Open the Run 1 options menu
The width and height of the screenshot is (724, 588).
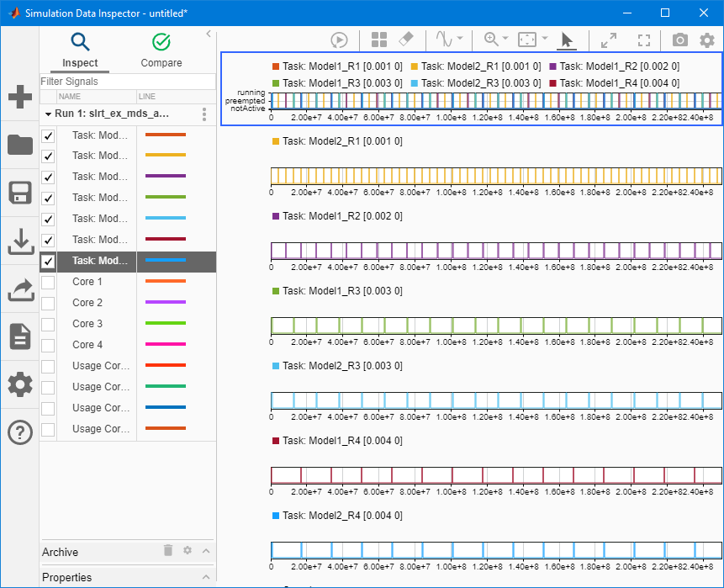click(204, 114)
